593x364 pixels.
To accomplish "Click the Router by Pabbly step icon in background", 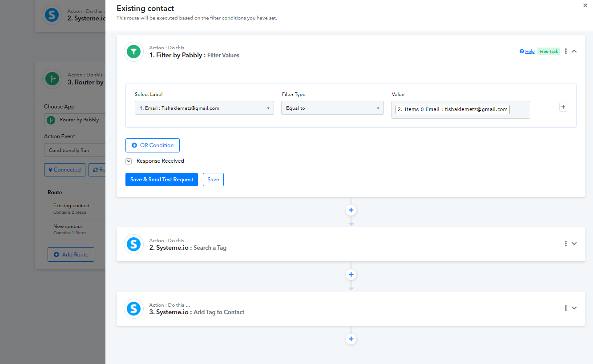I will (x=52, y=79).
